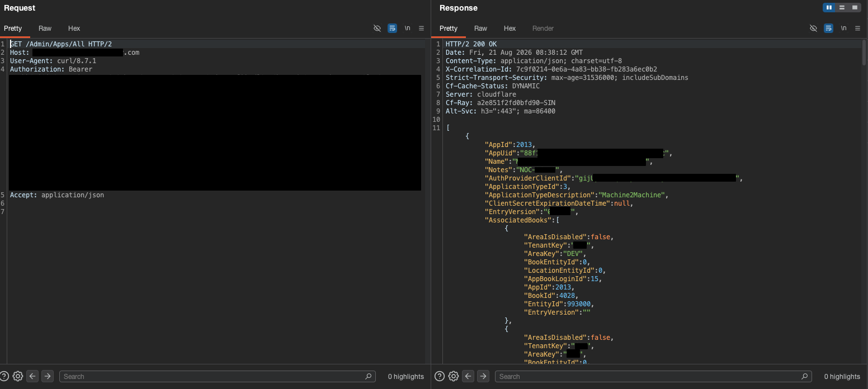Click X-Correlation-Id header value
Image resolution: width=868 pixels, height=389 pixels.
(x=587, y=69)
